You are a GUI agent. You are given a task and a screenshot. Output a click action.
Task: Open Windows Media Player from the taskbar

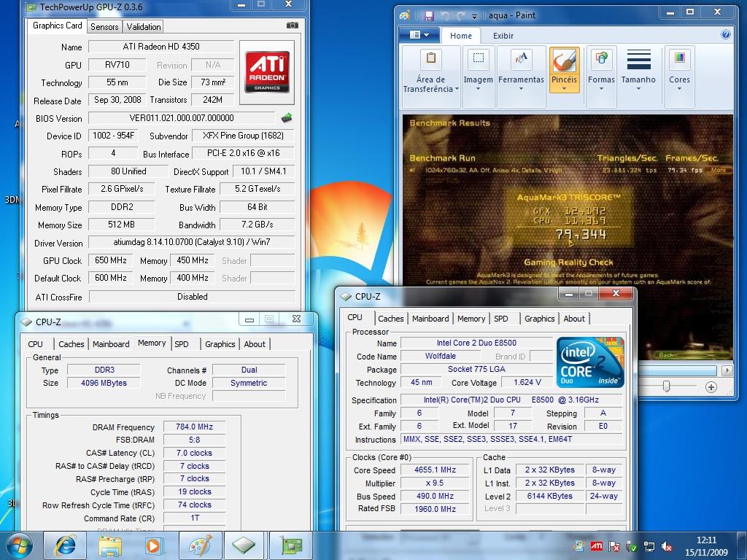pyautogui.click(x=155, y=545)
